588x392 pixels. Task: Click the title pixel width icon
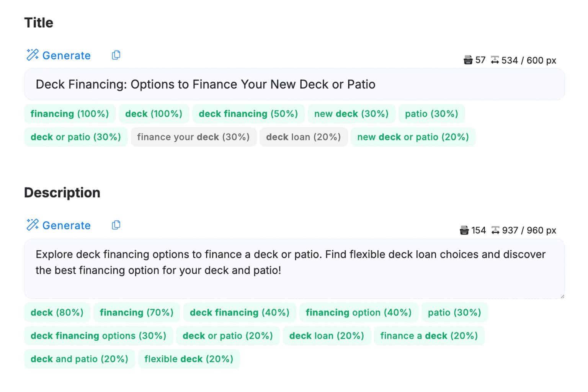(495, 60)
